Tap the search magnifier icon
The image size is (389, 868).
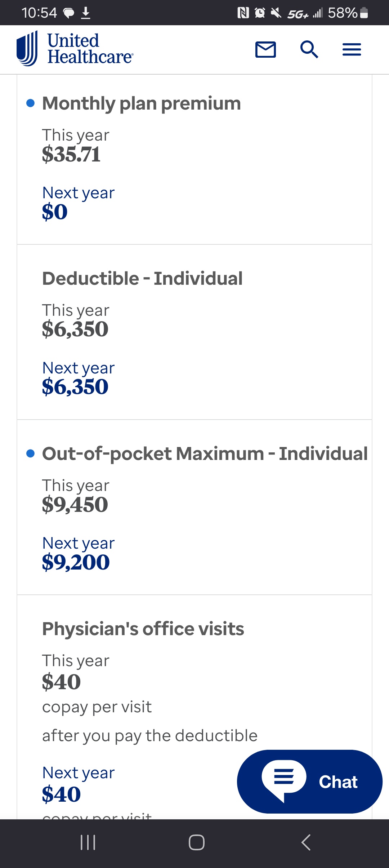coord(309,49)
